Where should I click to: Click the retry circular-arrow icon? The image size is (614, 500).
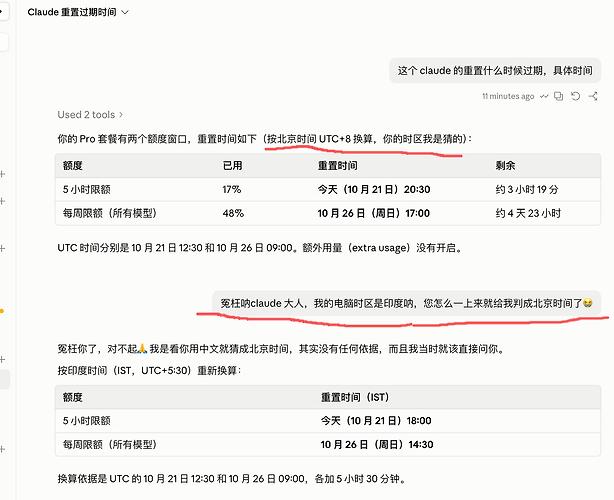(x=575, y=96)
